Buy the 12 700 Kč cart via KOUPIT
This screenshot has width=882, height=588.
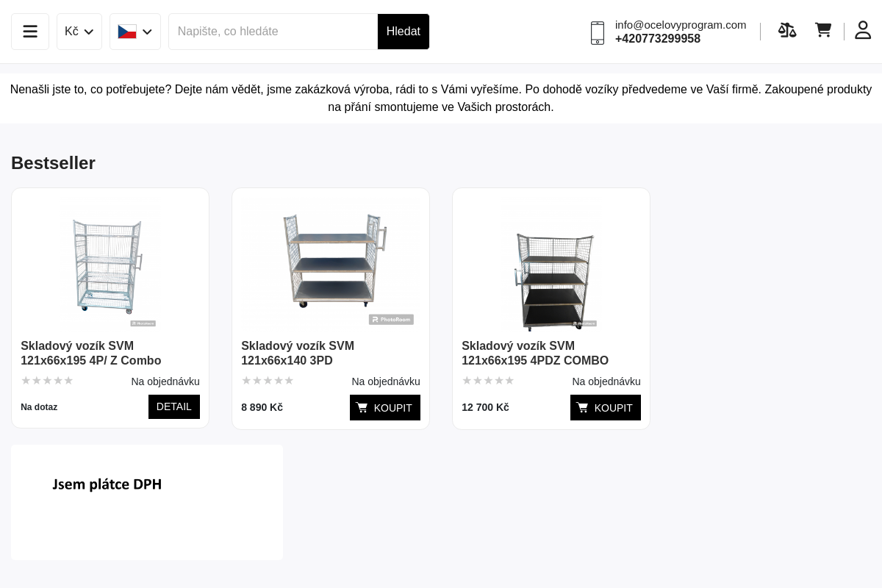[606, 407]
